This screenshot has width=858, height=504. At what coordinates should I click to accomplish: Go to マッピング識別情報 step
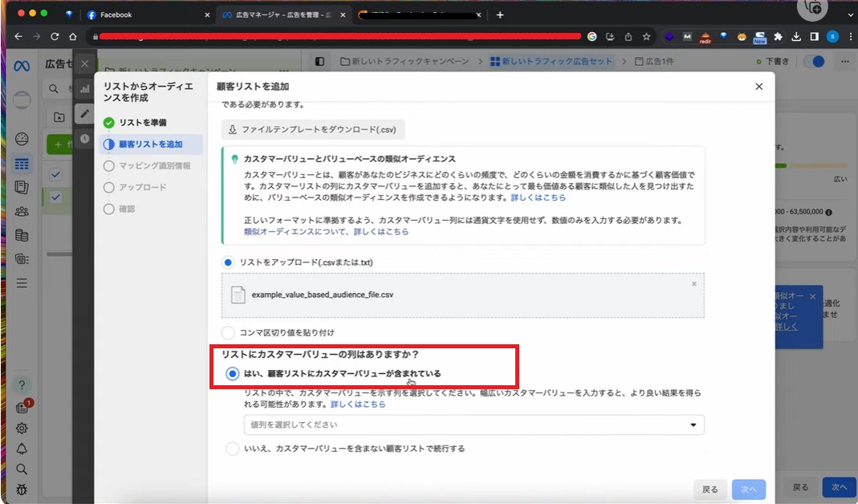click(154, 165)
